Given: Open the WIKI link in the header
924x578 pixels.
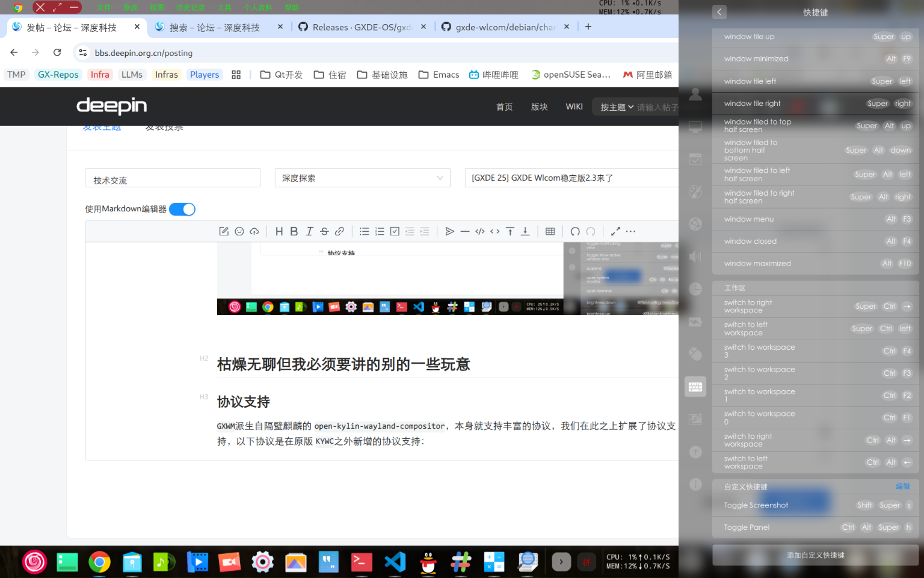Looking at the screenshot, I should 574,107.
